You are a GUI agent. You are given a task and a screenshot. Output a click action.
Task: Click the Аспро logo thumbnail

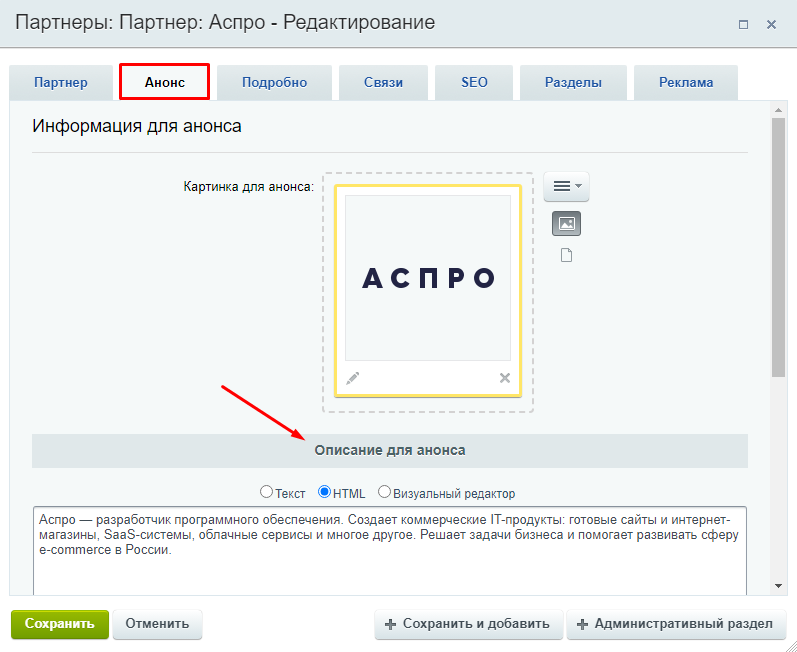[428, 278]
